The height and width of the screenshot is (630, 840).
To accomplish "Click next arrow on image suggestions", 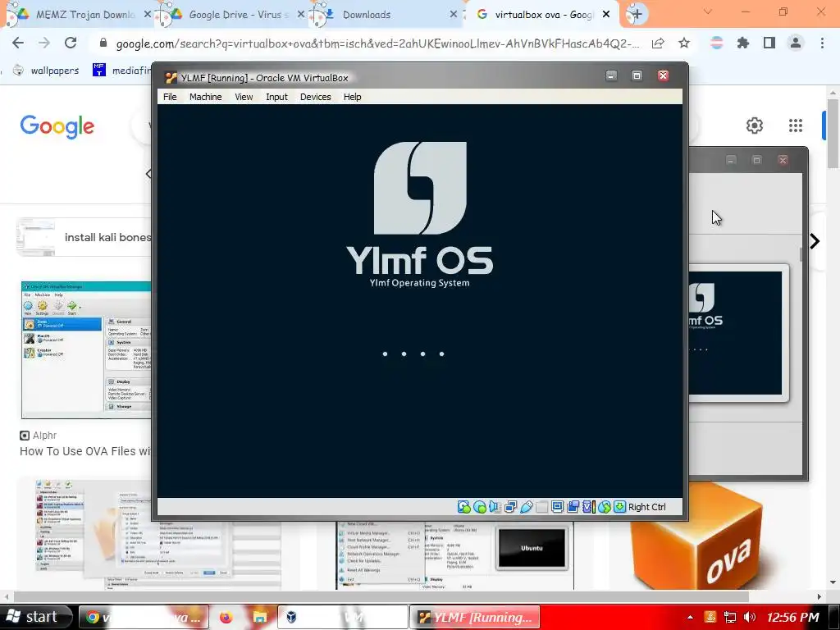I will click(x=815, y=241).
